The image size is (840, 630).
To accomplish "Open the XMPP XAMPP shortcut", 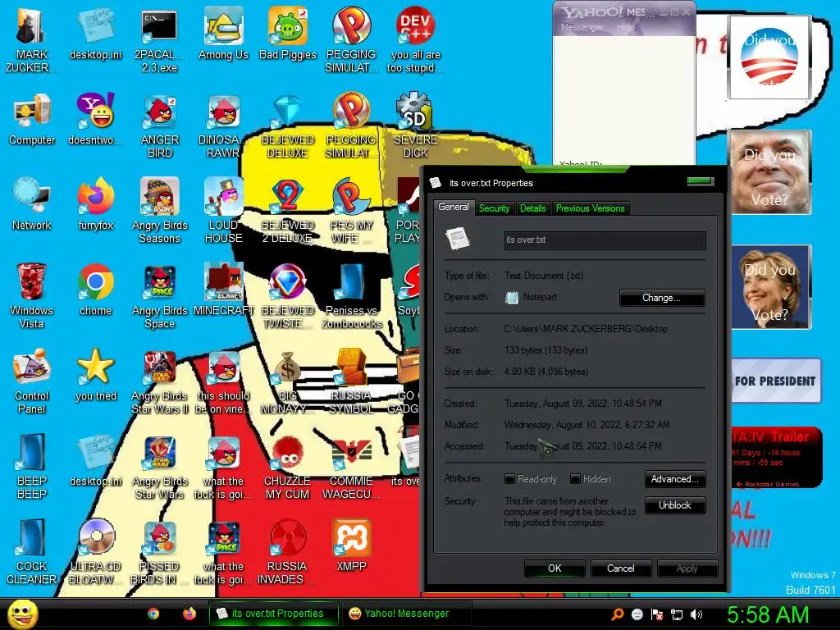I will pyautogui.click(x=351, y=537).
